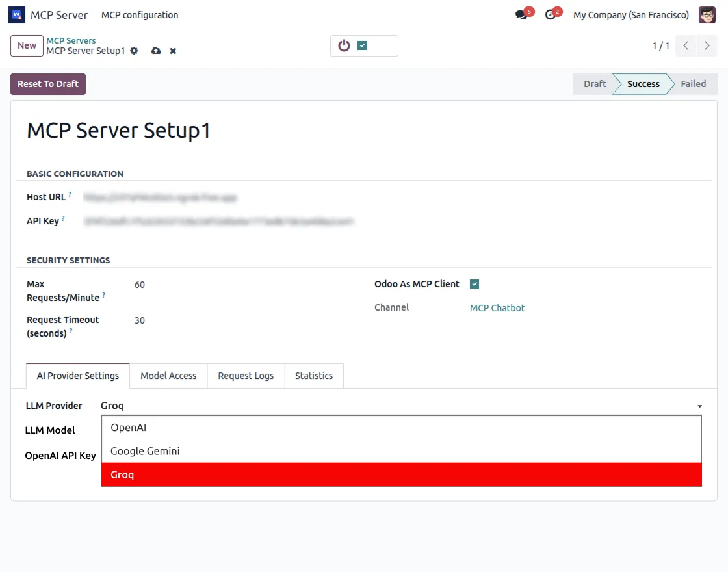Select Google Gemini from the dropdown
The height and width of the screenshot is (572, 728).
(x=145, y=450)
